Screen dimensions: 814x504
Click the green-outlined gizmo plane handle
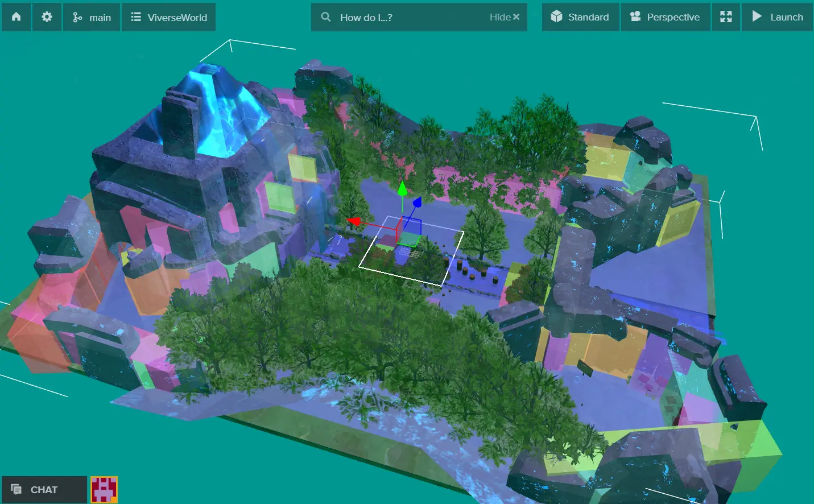(x=408, y=240)
